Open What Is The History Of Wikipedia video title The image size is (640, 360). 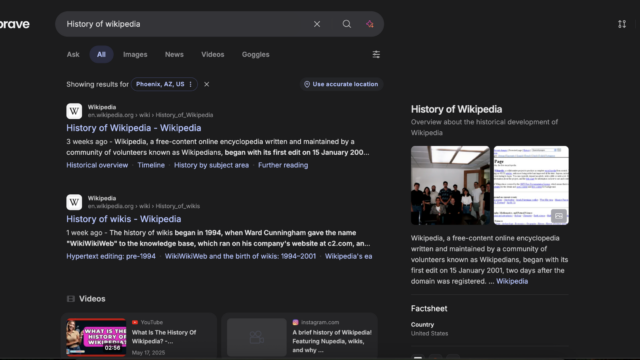(164, 337)
